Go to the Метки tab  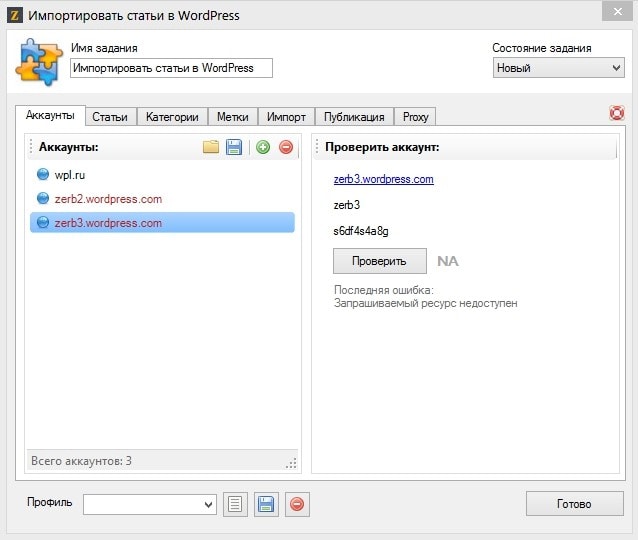pos(233,117)
